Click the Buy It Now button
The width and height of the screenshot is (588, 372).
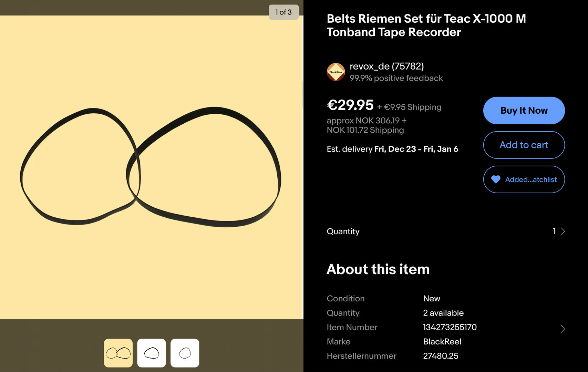(524, 111)
